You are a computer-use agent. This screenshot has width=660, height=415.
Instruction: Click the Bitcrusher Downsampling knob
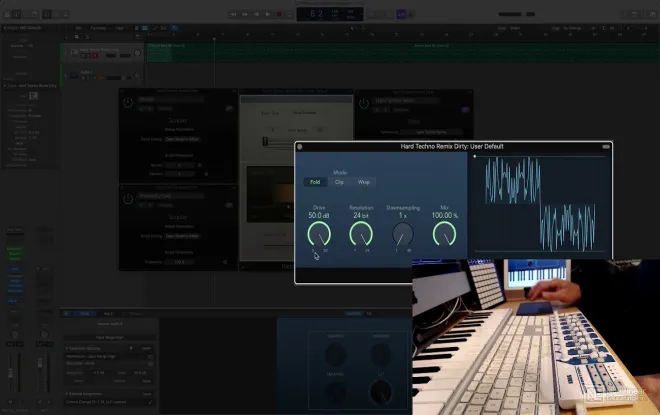pos(403,234)
